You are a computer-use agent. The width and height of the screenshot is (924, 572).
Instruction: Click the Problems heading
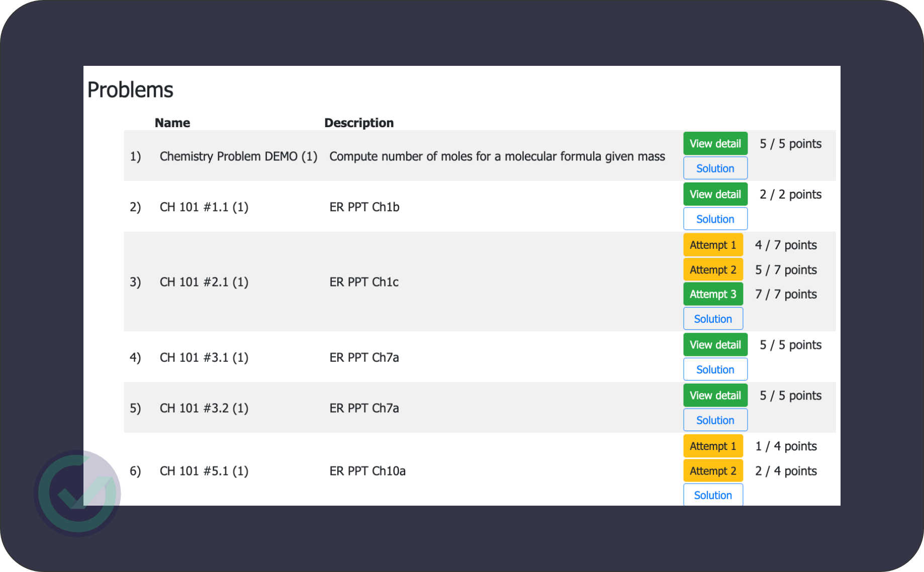point(130,90)
